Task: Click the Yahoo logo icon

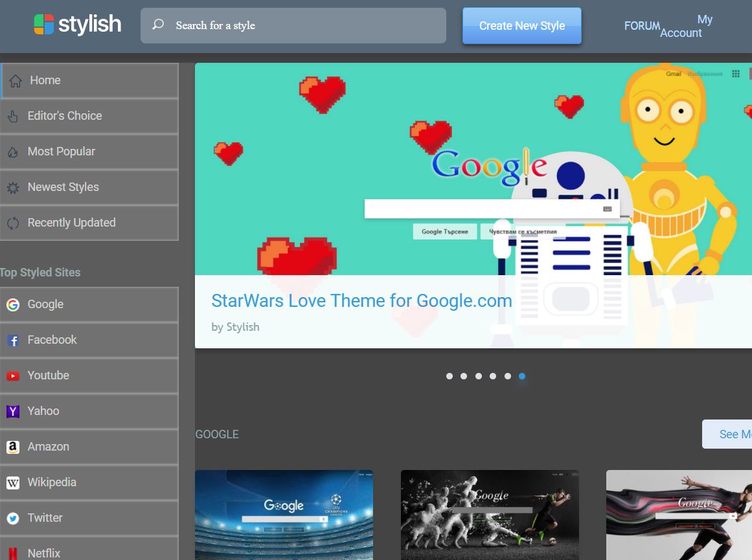Action: [x=13, y=411]
